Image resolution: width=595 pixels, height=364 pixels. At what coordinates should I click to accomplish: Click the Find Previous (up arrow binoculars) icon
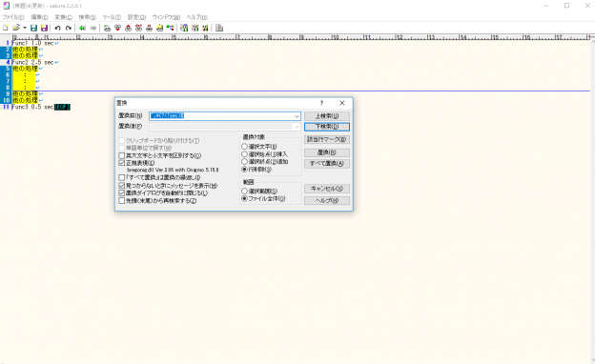(129, 28)
